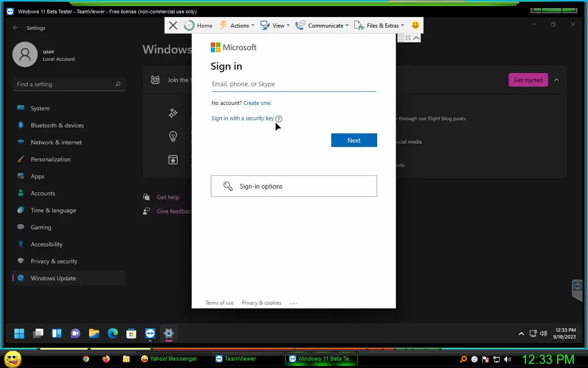This screenshot has width=588, height=368.
Task: Click the big smiley start button on host taskbar
Action: [12, 359]
